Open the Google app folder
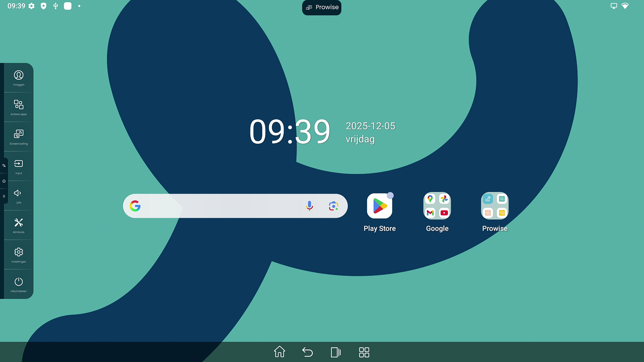644x362 pixels. pyautogui.click(x=437, y=206)
